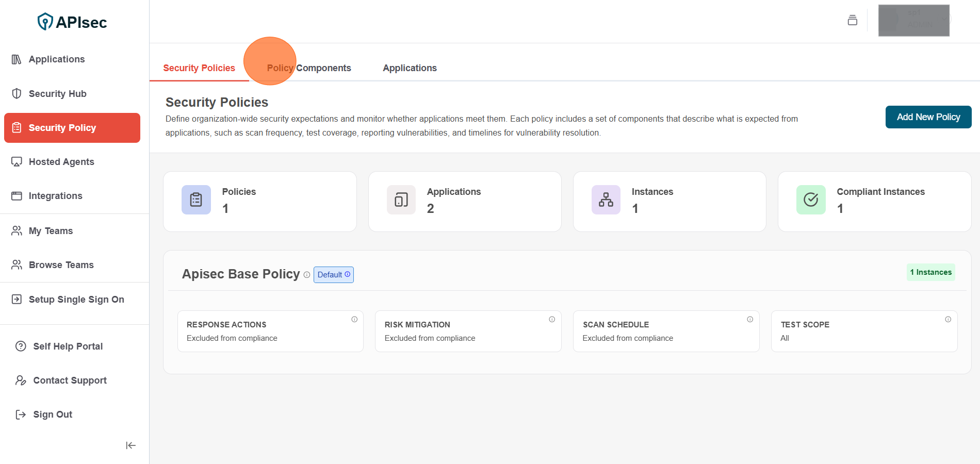The image size is (980, 464).
Task: Click the Default policy badge
Action: coord(333,275)
